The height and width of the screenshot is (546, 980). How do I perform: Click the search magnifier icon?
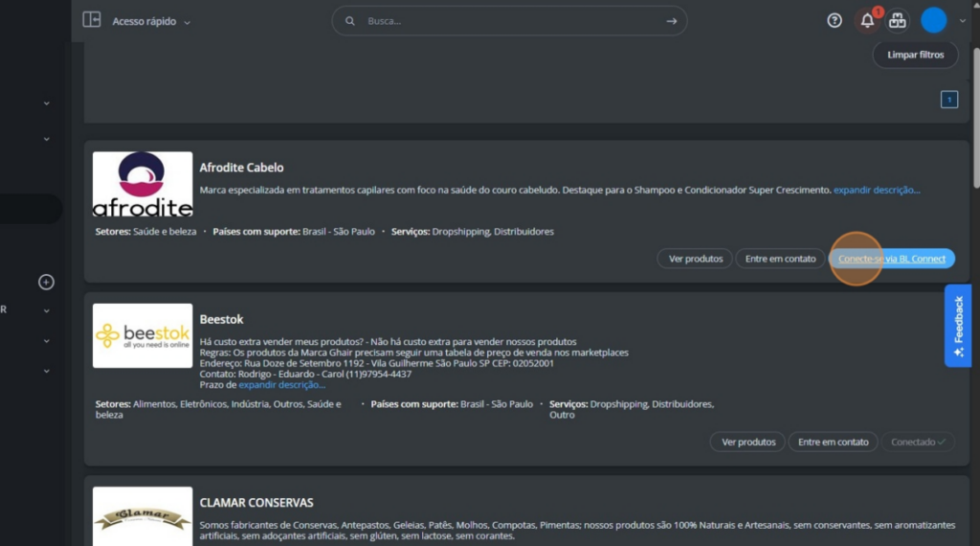350,21
